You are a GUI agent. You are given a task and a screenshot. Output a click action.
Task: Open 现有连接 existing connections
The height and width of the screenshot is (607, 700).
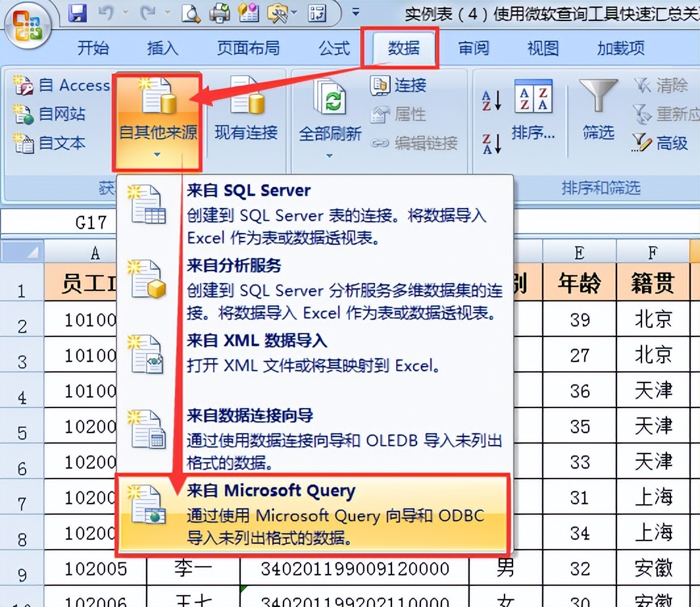click(x=247, y=109)
